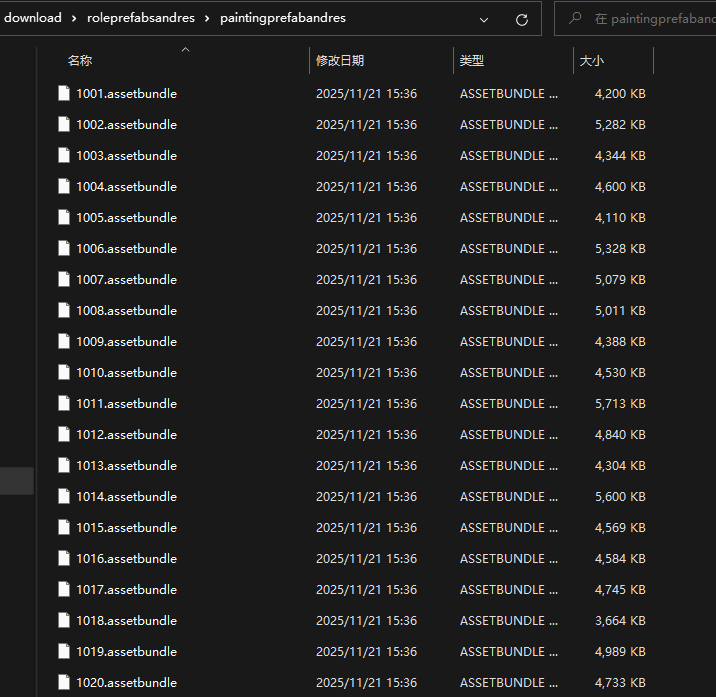Click the 5,079 KB size value
The width and height of the screenshot is (716, 697).
(x=620, y=280)
